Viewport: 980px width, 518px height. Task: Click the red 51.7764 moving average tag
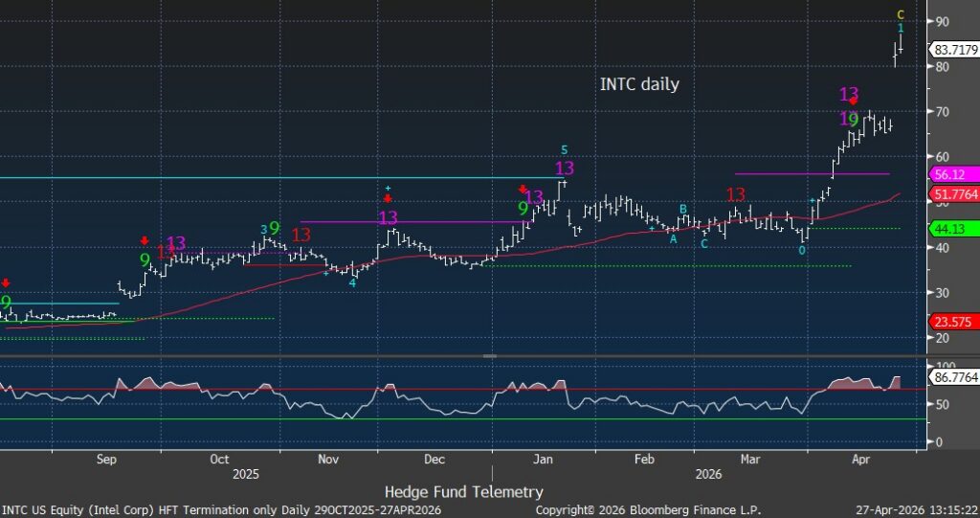pyautogui.click(x=952, y=194)
